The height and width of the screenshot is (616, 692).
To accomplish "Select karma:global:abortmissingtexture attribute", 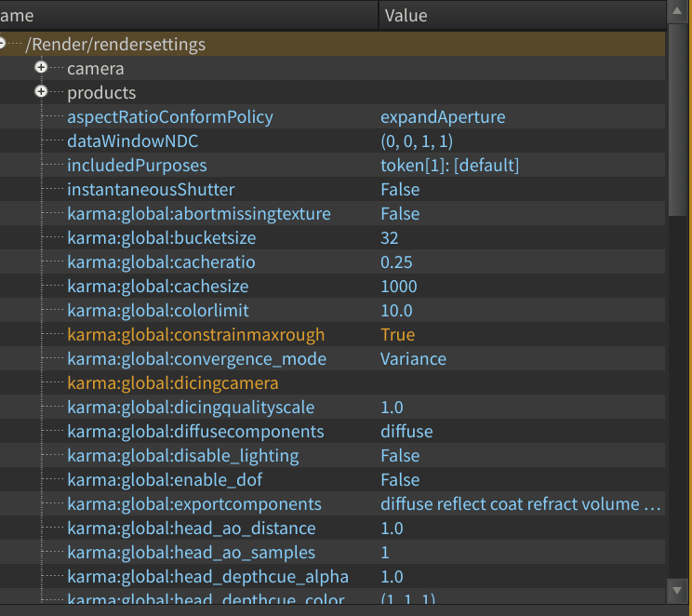I will [x=199, y=214].
